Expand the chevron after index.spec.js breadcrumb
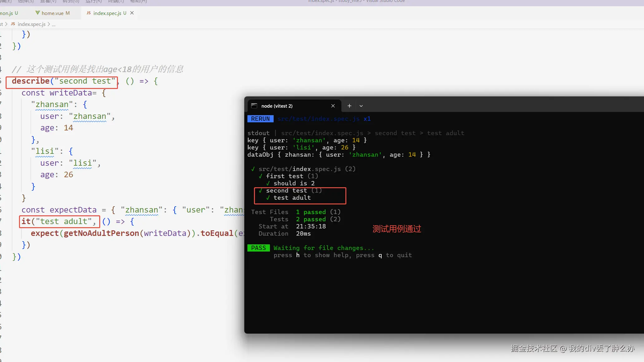The height and width of the screenshot is (362, 644). coord(49,24)
